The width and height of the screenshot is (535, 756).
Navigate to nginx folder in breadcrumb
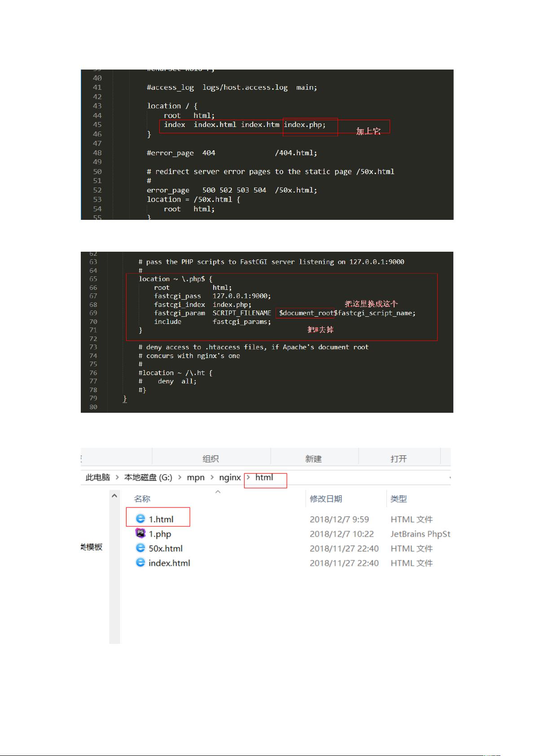230,477
